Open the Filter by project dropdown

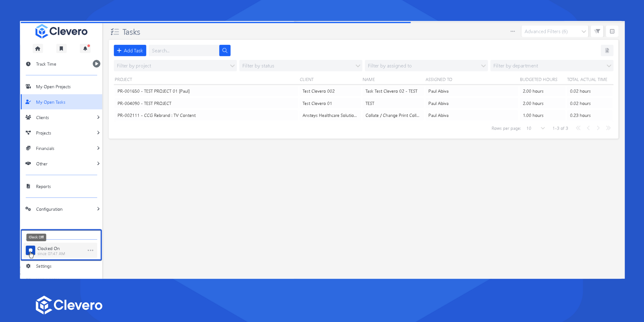(175, 66)
